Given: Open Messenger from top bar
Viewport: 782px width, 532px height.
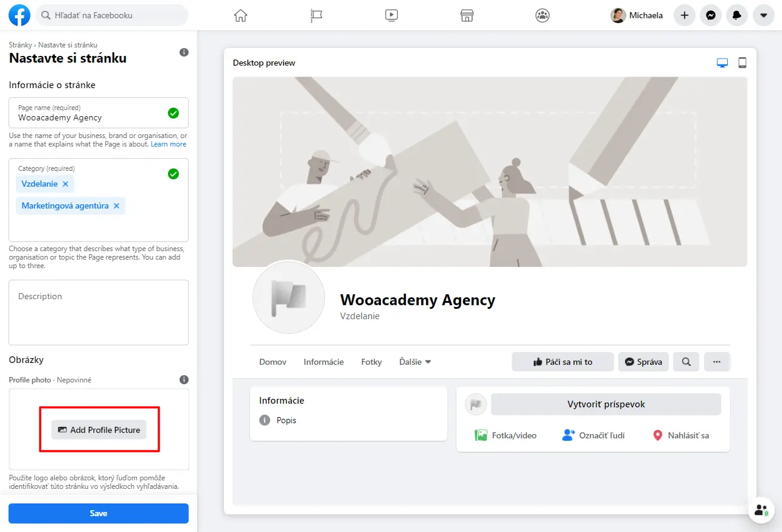Looking at the screenshot, I should coord(711,15).
